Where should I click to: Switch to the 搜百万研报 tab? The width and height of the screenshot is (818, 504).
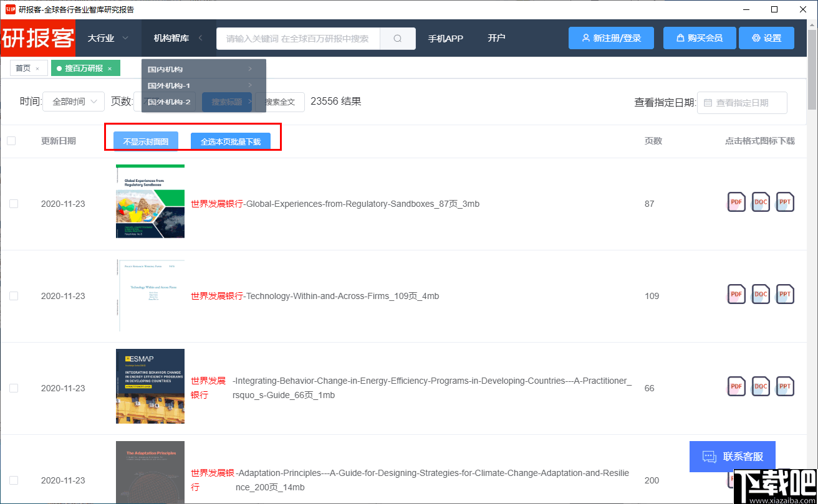point(84,69)
